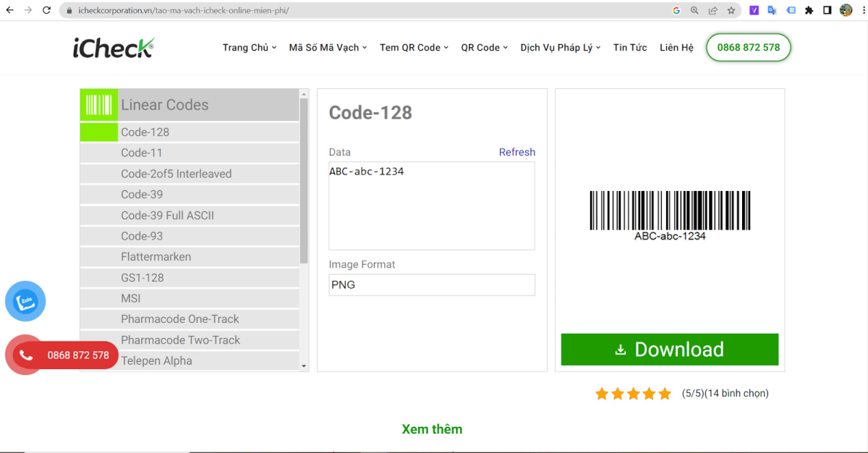Toggle the browser side panel icon
The width and height of the screenshot is (868, 453).
(827, 11)
